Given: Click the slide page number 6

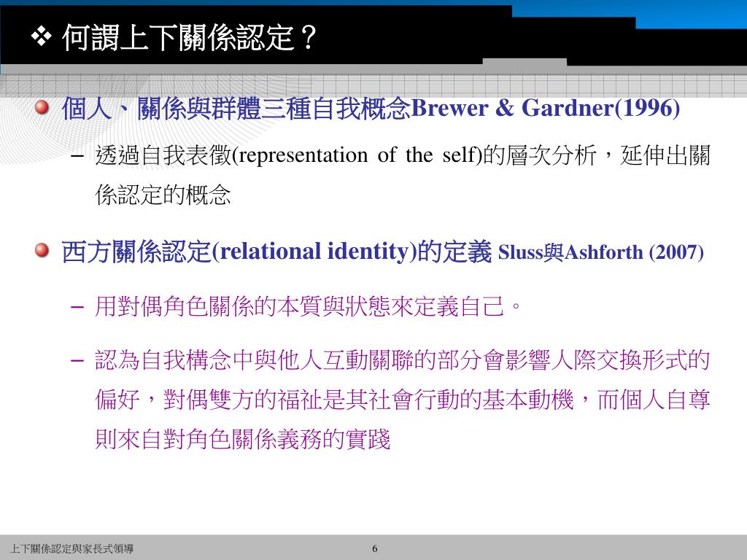Looking at the screenshot, I should [375, 548].
